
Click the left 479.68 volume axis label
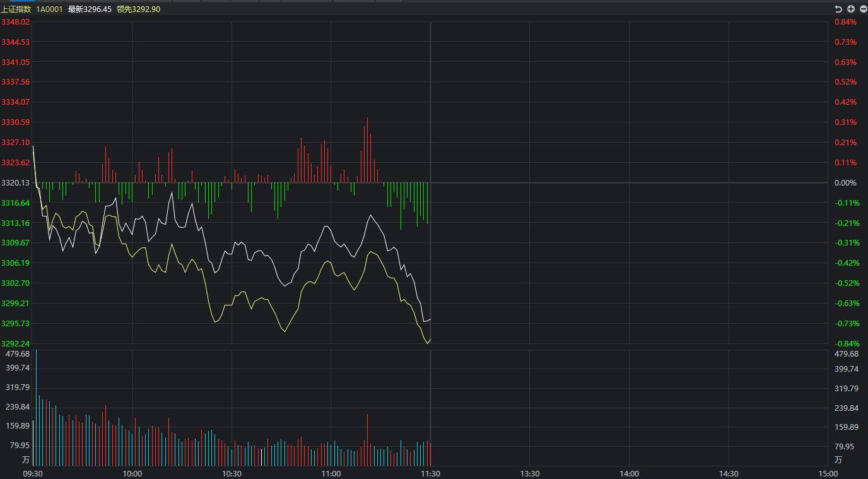[18, 354]
